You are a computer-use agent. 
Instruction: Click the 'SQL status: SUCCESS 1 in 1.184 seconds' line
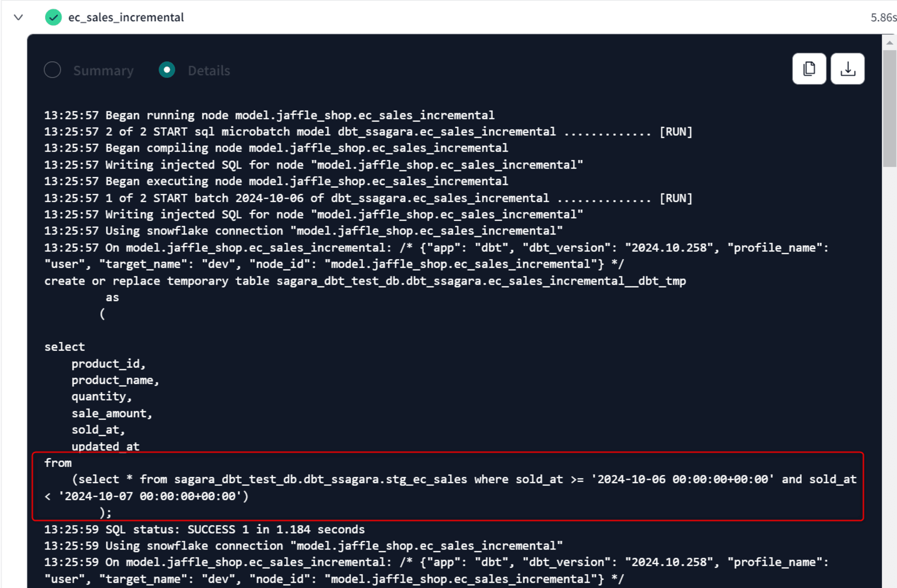coord(205,530)
